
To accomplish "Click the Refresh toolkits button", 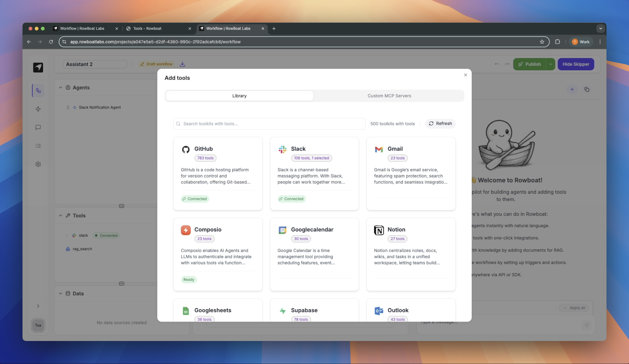I will tap(440, 124).
